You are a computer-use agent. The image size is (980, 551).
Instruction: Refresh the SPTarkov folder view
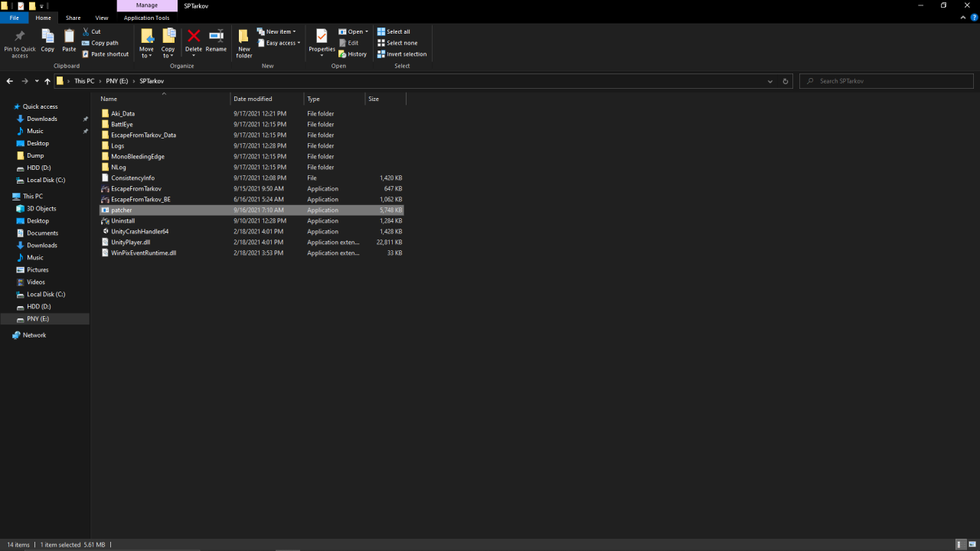click(x=786, y=81)
